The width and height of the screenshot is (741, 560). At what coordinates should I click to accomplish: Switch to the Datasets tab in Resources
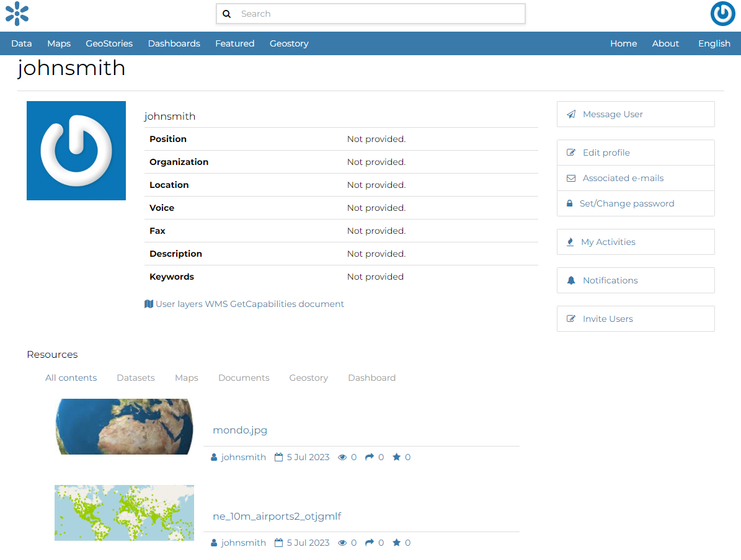[x=135, y=378]
